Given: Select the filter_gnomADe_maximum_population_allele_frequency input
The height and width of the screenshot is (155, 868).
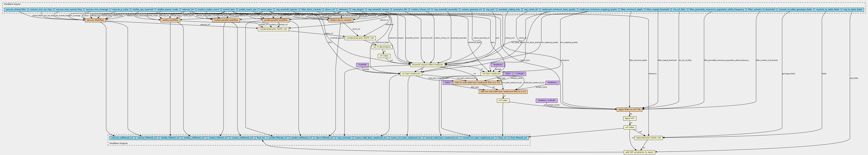Looking at the screenshot, I should pyautogui.click(x=716, y=10).
